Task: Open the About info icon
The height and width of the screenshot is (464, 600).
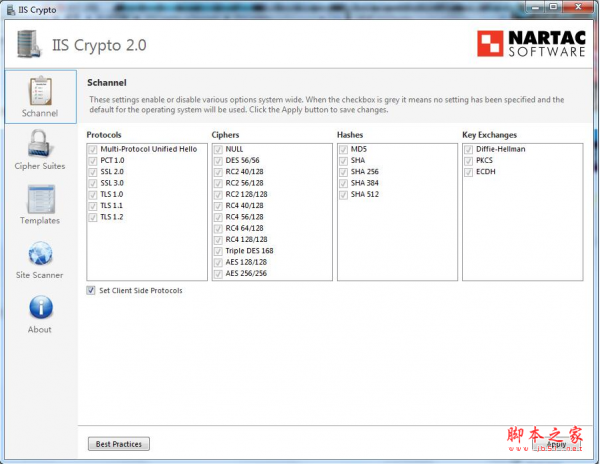Action: 41,307
